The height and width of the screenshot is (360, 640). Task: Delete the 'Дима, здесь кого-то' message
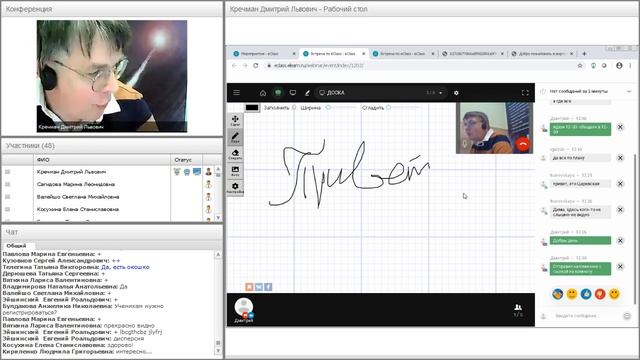coord(620,210)
